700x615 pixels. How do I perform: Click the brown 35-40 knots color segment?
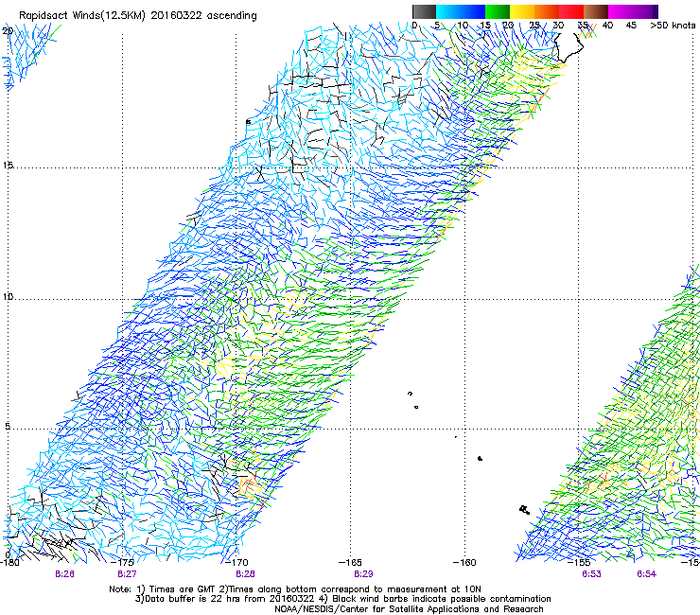tap(596, 11)
